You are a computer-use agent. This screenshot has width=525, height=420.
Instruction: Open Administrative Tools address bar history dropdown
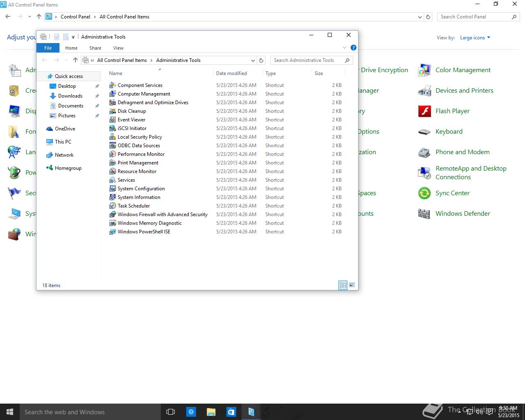pos(253,60)
